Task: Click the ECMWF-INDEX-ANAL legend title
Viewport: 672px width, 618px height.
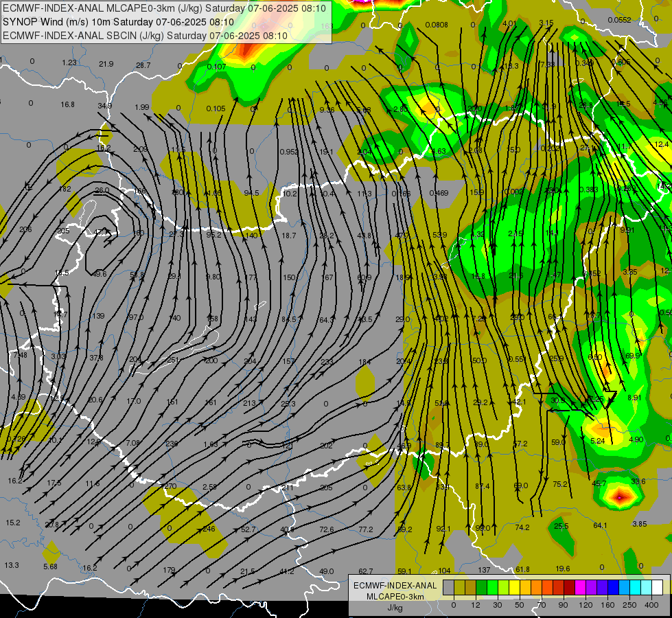Action: coord(395,586)
